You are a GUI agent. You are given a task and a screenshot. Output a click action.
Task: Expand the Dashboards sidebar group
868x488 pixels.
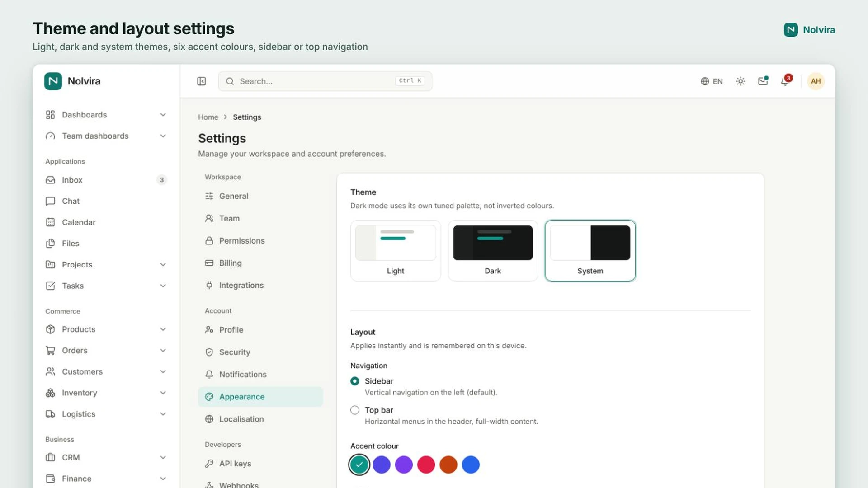[x=106, y=115]
